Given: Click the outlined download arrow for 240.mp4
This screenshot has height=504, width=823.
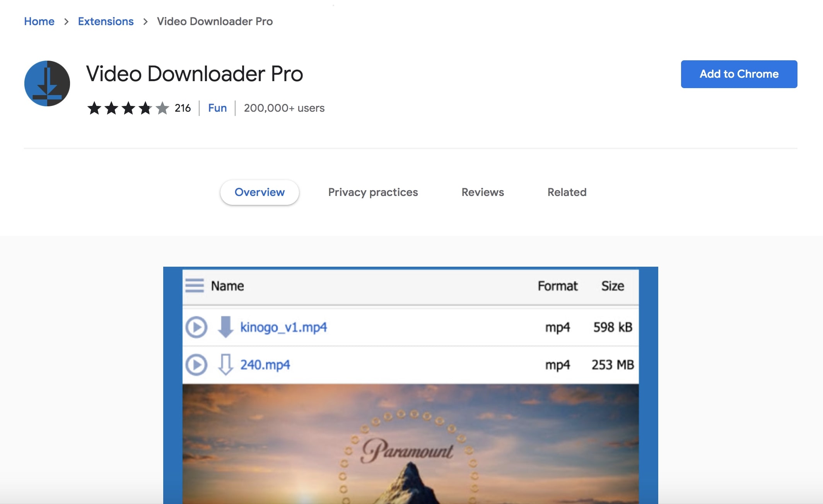Looking at the screenshot, I should point(226,364).
